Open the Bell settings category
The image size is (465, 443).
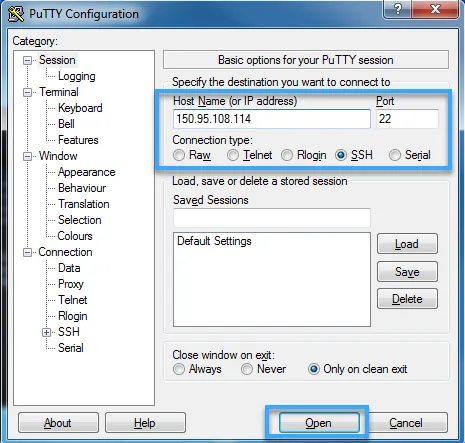pyautogui.click(x=66, y=124)
